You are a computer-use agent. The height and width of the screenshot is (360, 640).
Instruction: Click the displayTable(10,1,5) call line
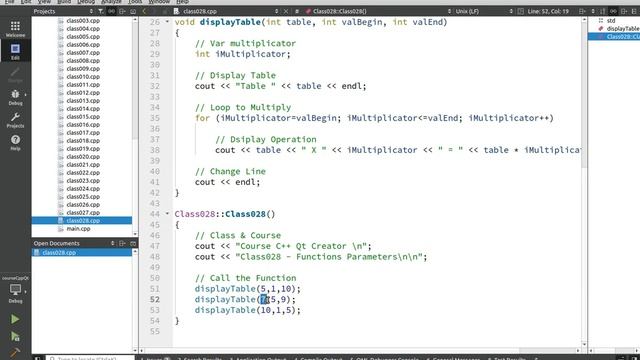[247, 310]
